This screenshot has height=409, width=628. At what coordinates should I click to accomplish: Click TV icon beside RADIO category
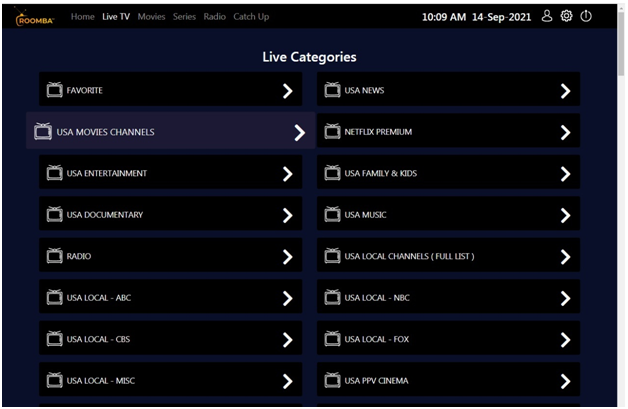click(x=54, y=256)
